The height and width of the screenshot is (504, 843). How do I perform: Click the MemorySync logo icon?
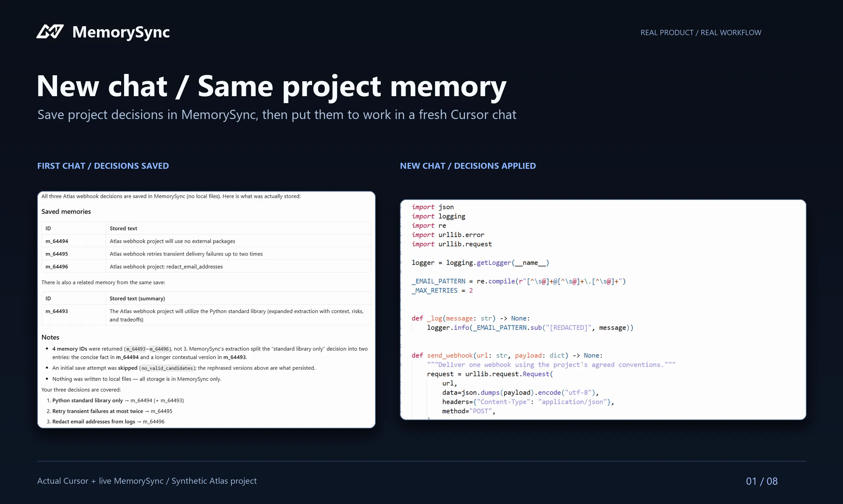coord(50,31)
